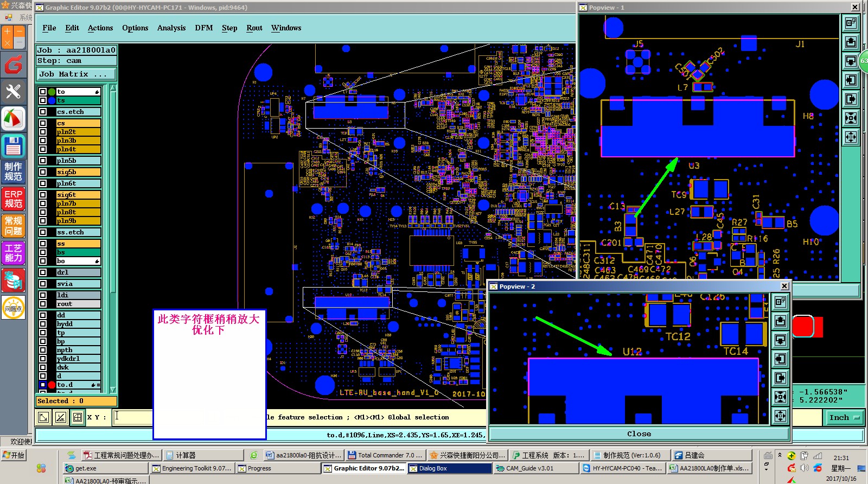Open the red G icon in left sidebar
This screenshot has height=484, width=868.
(13, 65)
